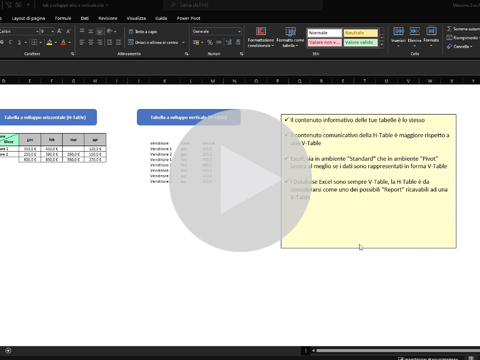
Task: Apply the red font color
Action: coord(63,42)
